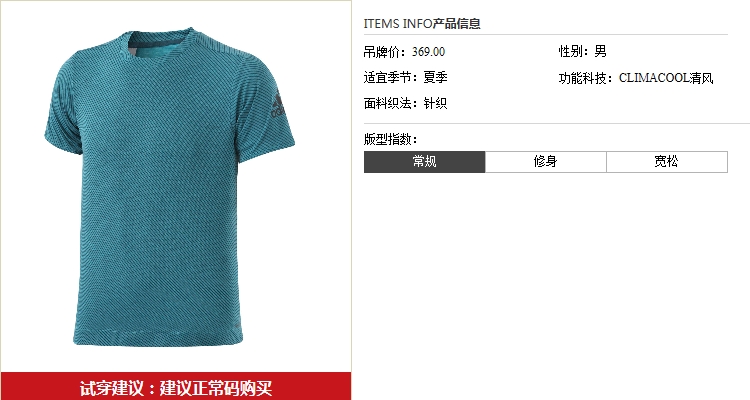The width and height of the screenshot is (750, 400).
Task: Click the 建议正常码购买 text
Action: coord(216,388)
